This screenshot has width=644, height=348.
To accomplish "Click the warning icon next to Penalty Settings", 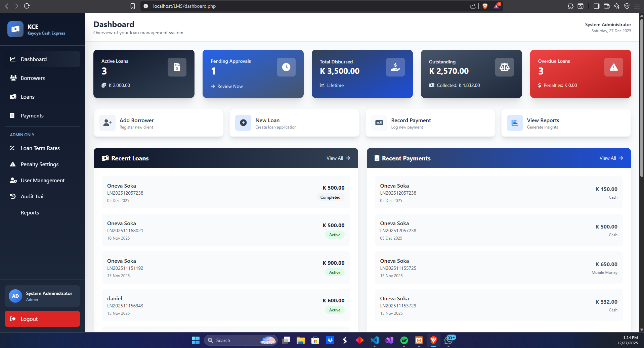I will [x=13, y=164].
